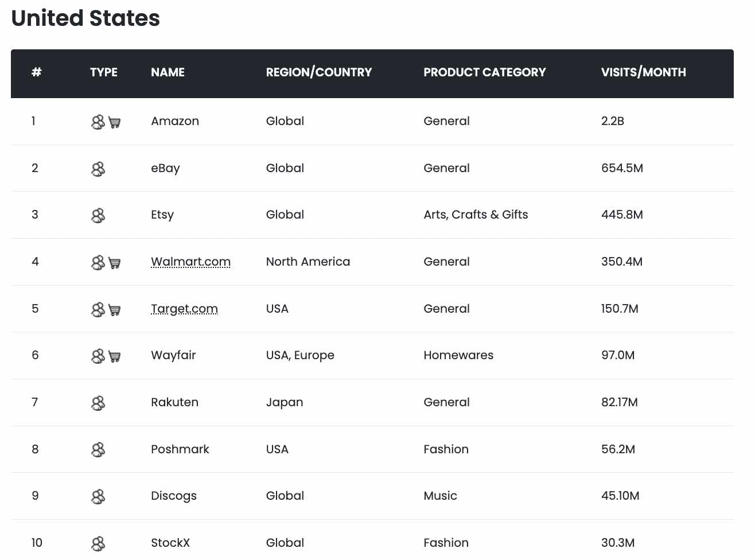This screenshot has width=755, height=560.
Task: Click the marketplace icon in Discogs row
Action: tap(98, 496)
